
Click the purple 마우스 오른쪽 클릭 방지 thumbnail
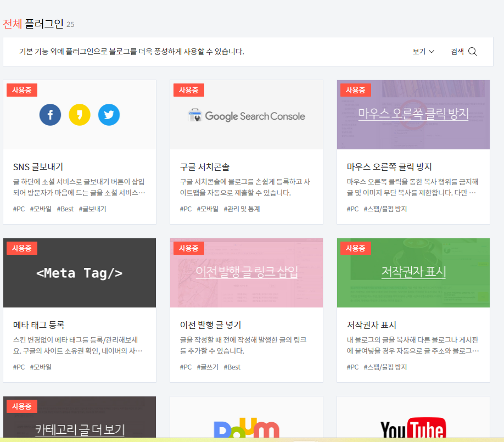point(413,115)
